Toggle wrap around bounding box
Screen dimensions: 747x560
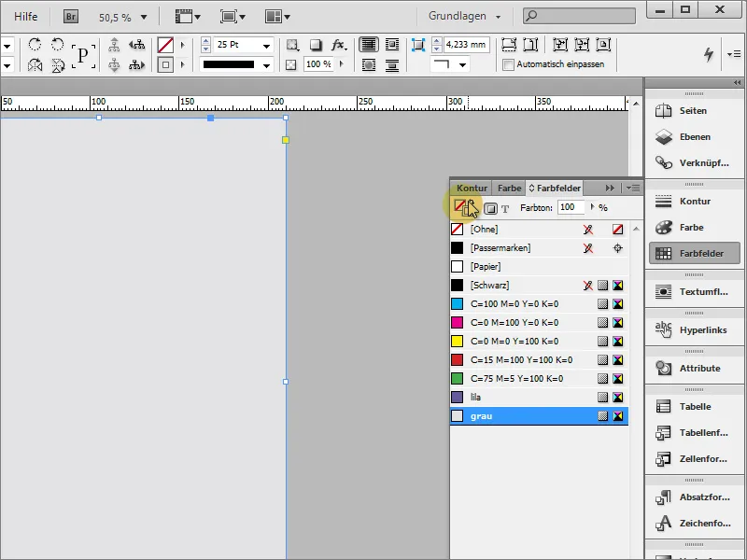(392, 45)
